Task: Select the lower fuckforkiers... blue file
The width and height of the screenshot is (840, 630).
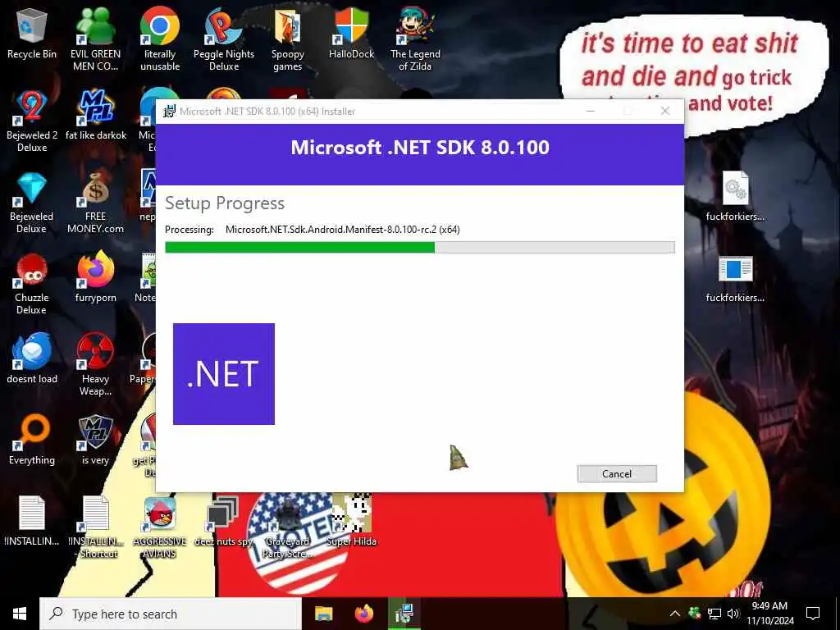Action: click(735, 279)
